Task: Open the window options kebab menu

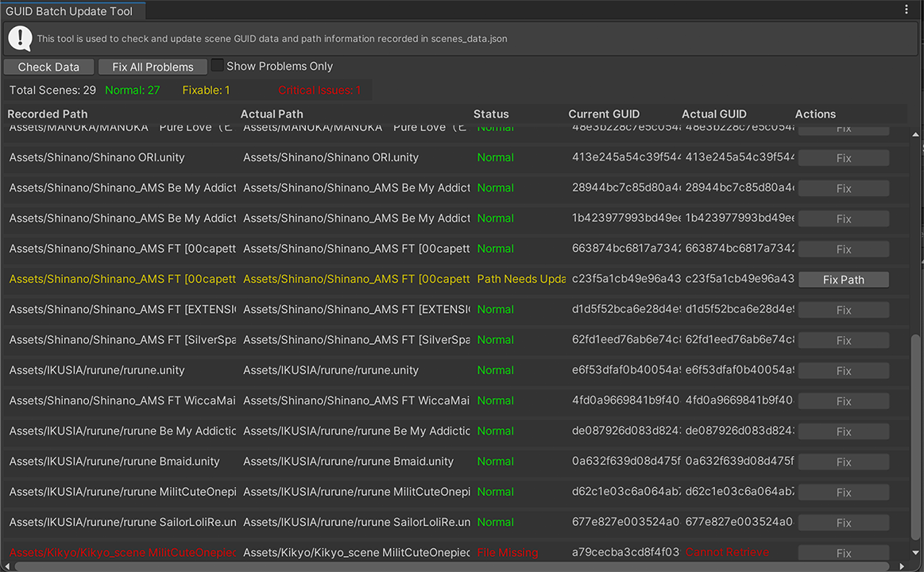Action: [x=907, y=10]
